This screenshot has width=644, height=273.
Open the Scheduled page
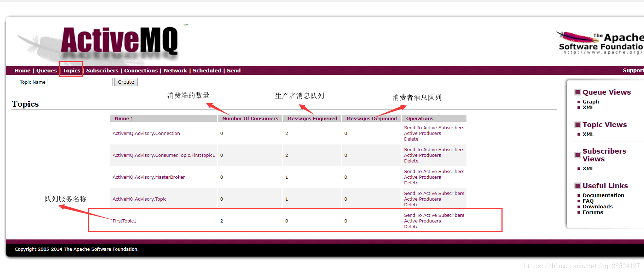[207, 71]
